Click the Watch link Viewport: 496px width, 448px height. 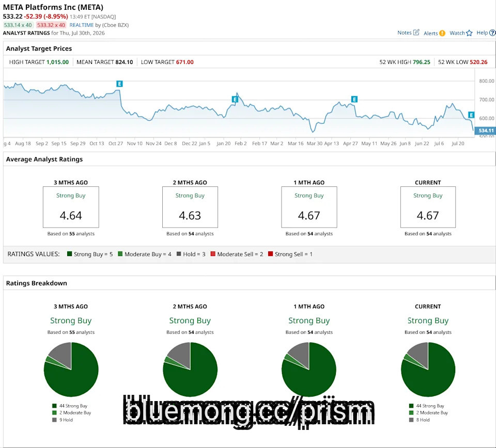point(457,33)
